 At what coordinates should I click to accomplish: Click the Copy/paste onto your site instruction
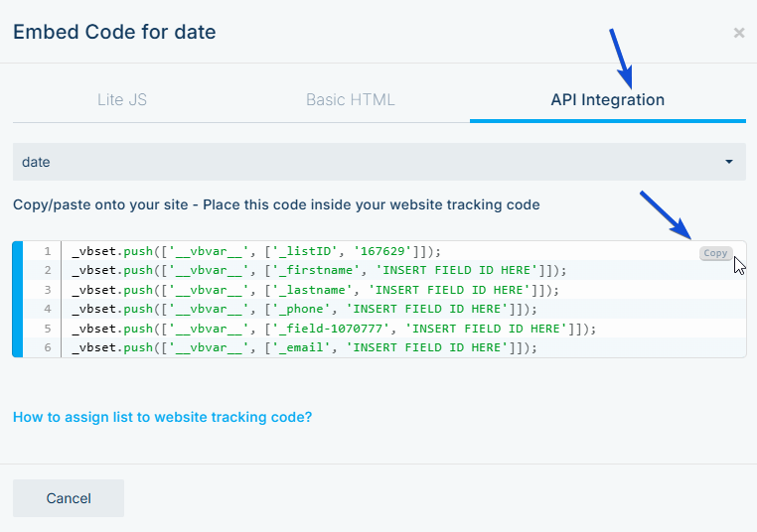(x=276, y=205)
